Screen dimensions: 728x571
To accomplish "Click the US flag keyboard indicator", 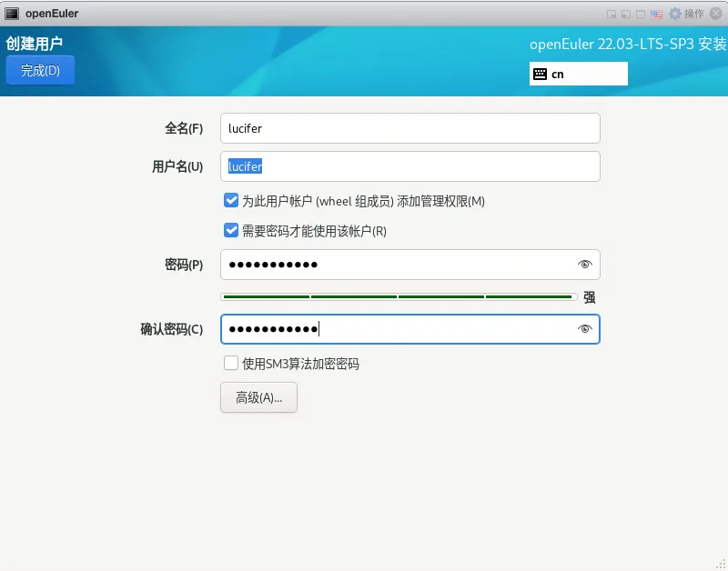I will coord(656,14).
